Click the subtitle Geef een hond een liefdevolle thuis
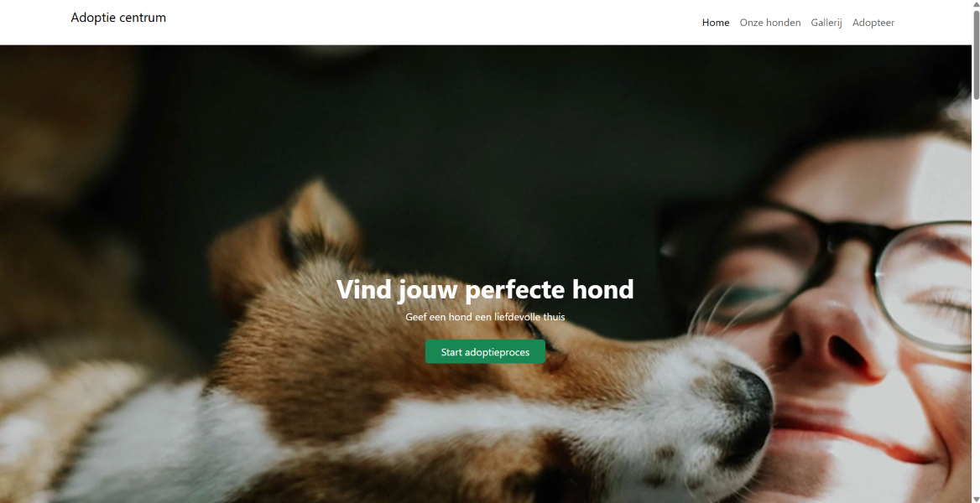Viewport: 980px width, 503px height. [x=485, y=317]
